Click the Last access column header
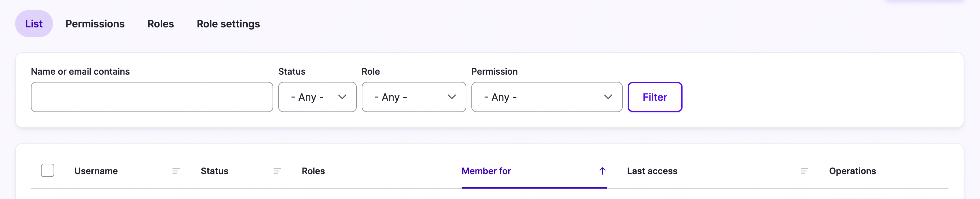The height and width of the screenshot is (199, 980). click(652, 171)
